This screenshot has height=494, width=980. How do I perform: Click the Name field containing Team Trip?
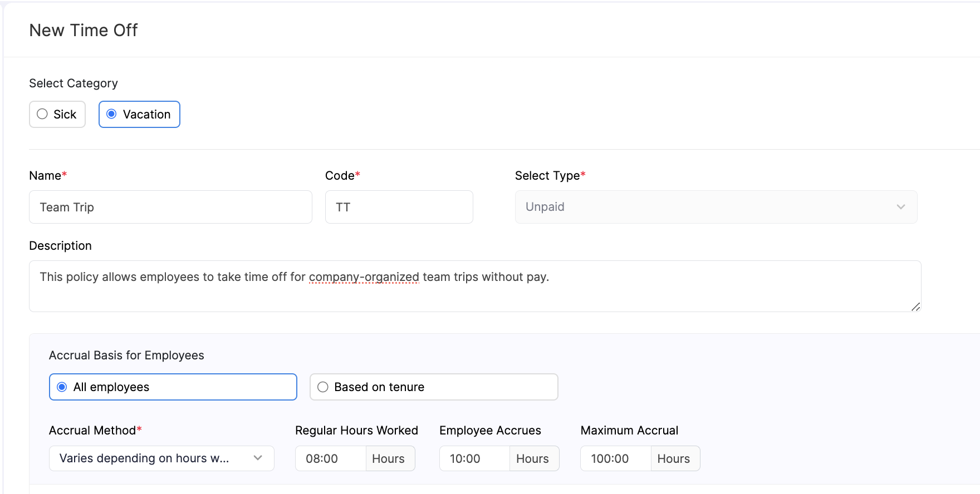pyautogui.click(x=170, y=207)
